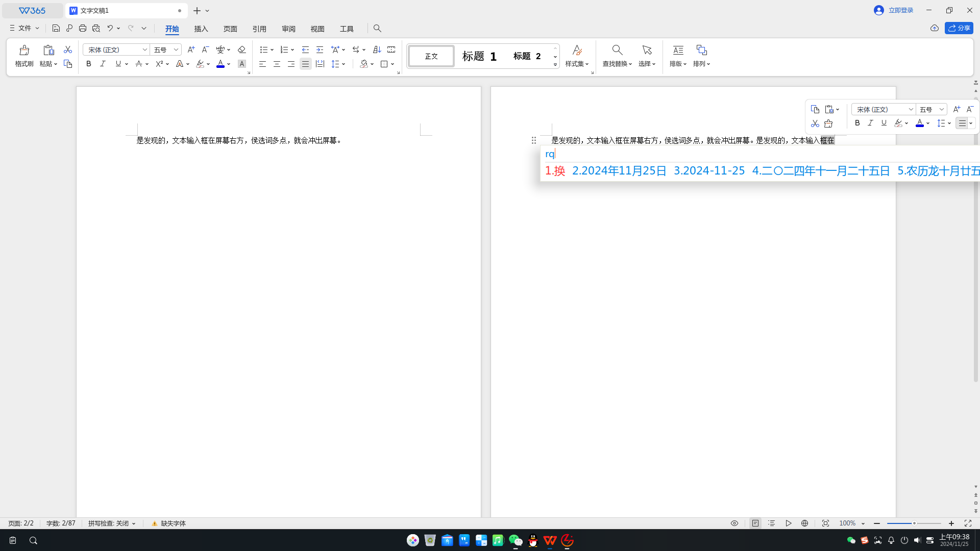Click the zoom slider in status bar
The width and height of the screenshot is (980, 551).
coord(914,523)
